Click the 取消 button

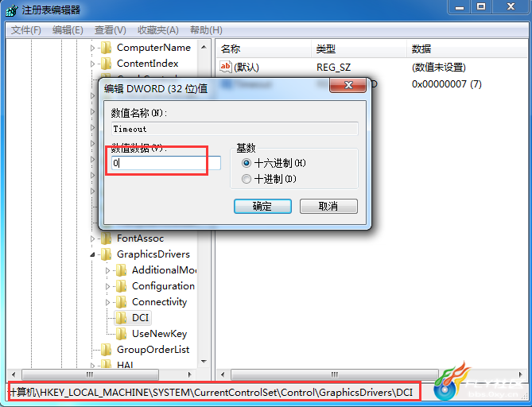click(x=328, y=206)
